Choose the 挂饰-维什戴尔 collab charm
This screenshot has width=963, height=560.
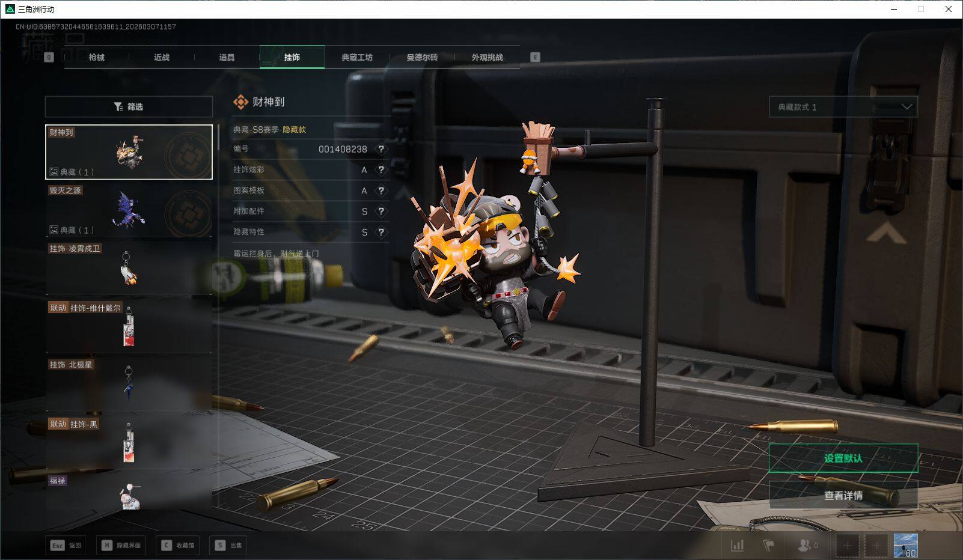pyautogui.click(x=129, y=326)
